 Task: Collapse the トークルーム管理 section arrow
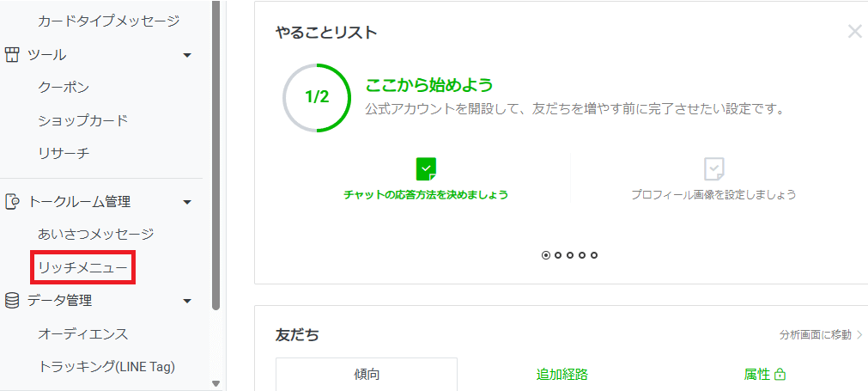[x=187, y=203]
